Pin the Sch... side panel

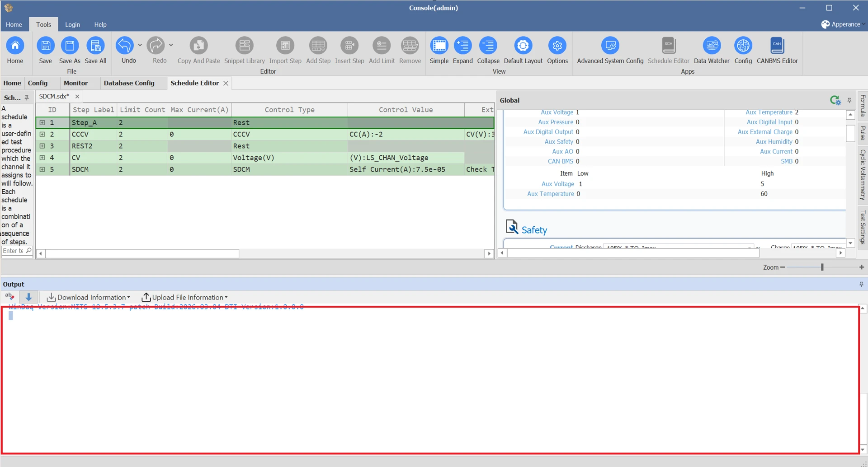pos(27,98)
